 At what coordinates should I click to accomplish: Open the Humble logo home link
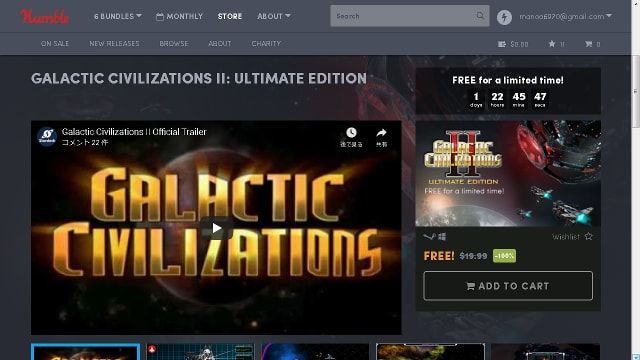coord(44,16)
